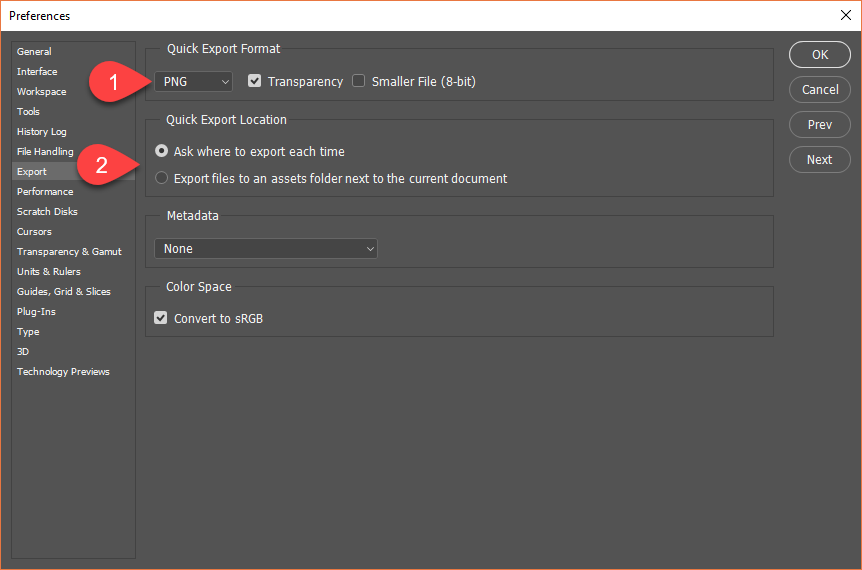This screenshot has width=862, height=570.
Task: Choose export files to assets folder option
Action: [161, 178]
